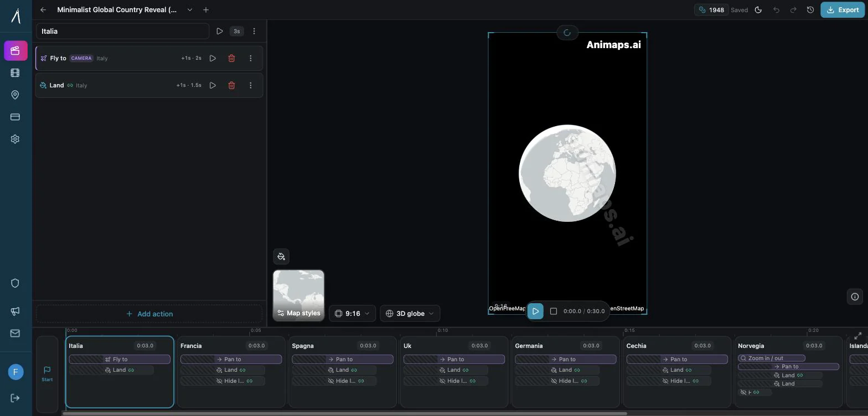Screen dimensions: 868x416
Task: Open the scenes clapperboard sidebar icon
Action: coord(15,50)
